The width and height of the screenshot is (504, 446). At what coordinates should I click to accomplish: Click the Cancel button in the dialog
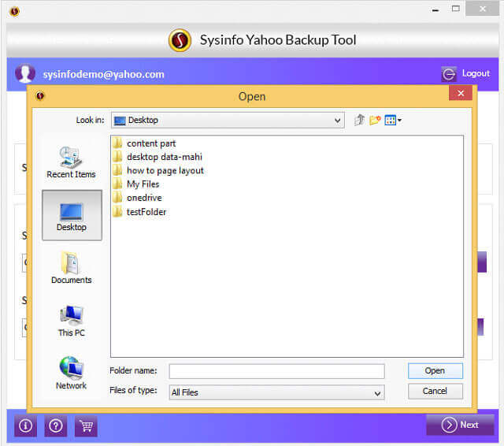[435, 391]
